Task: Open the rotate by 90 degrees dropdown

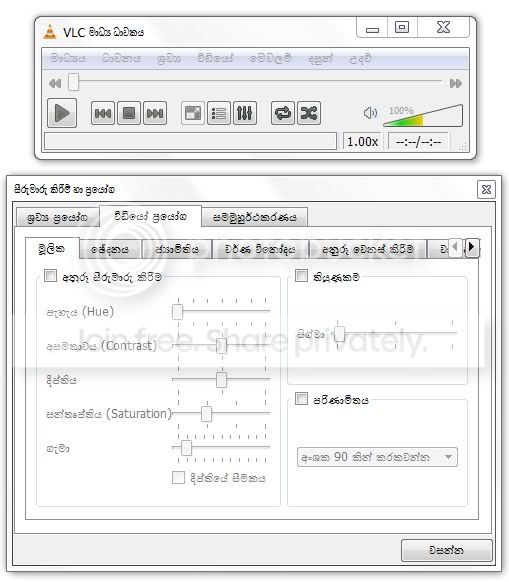Action: click(377, 457)
